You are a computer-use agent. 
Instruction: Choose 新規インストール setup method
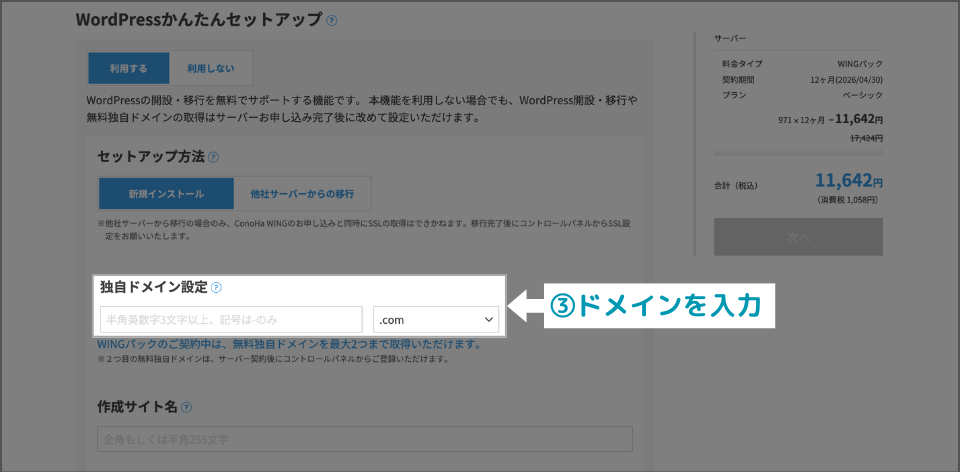point(167,194)
